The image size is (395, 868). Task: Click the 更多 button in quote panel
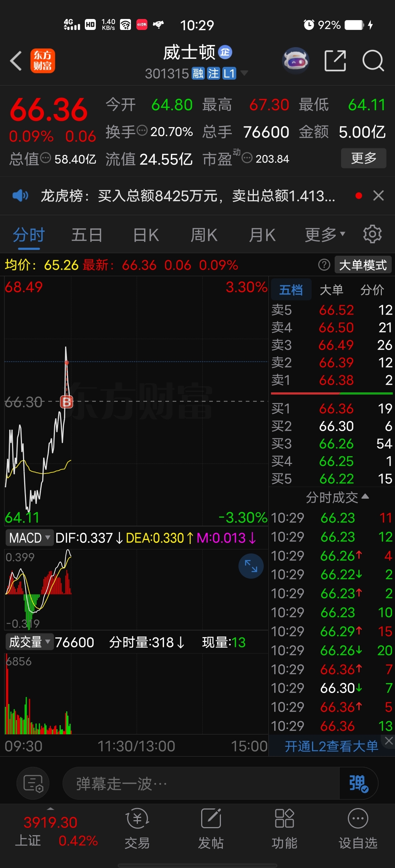pos(364,158)
